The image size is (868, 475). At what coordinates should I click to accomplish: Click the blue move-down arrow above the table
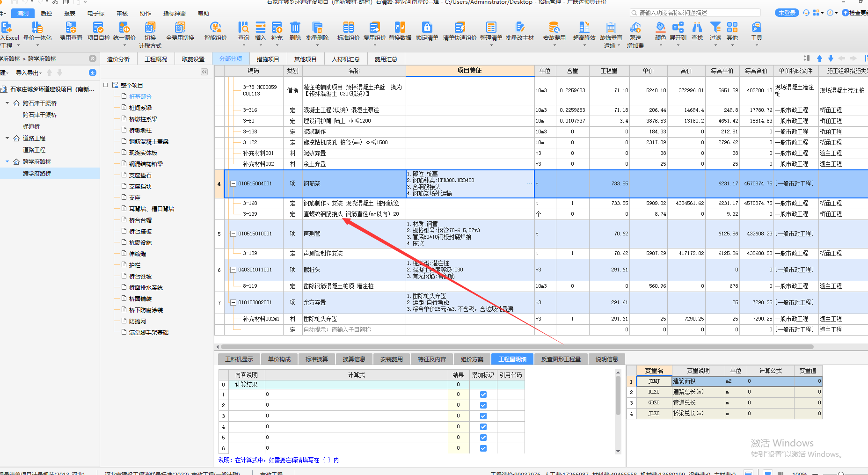point(831,58)
